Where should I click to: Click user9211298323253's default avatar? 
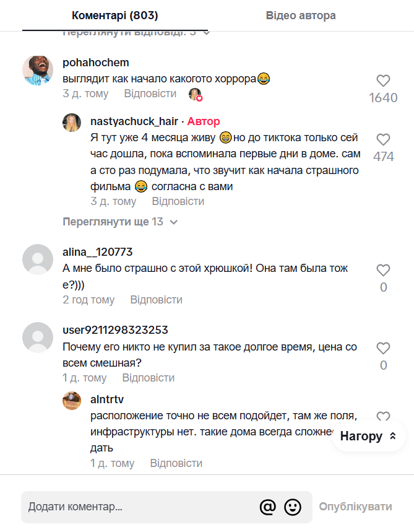point(38,338)
